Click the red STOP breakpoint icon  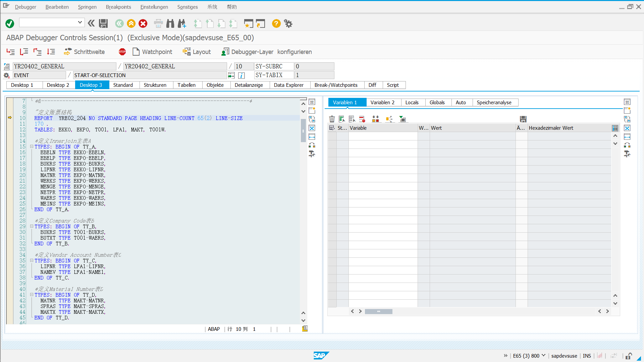pos(122,52)
